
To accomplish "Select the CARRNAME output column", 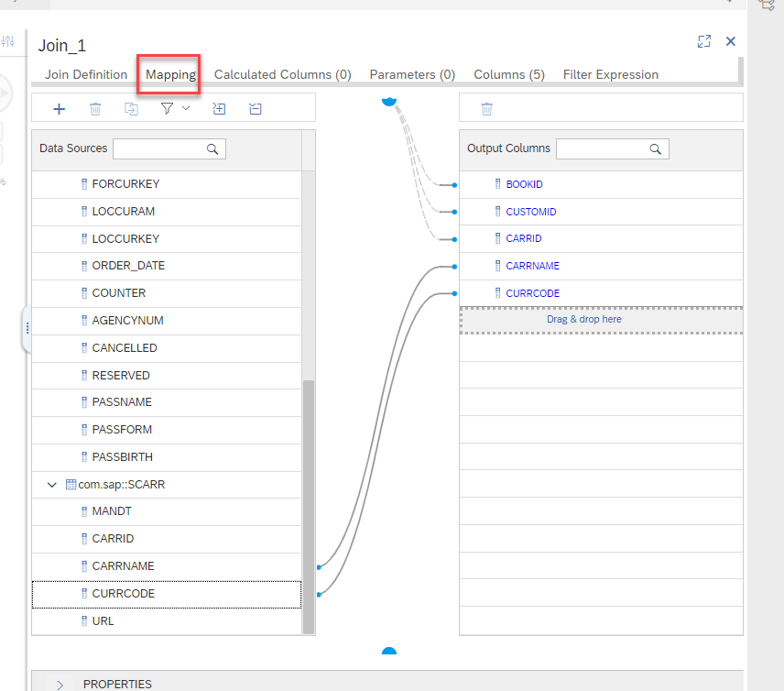I will pos(532,266).
